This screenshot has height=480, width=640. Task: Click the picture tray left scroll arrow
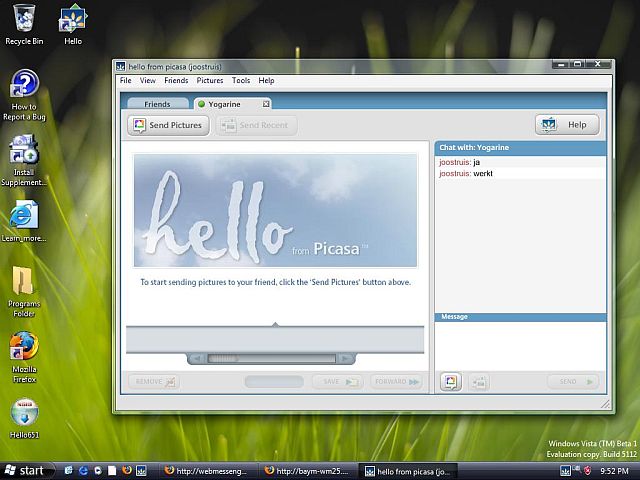pos(197,358)
